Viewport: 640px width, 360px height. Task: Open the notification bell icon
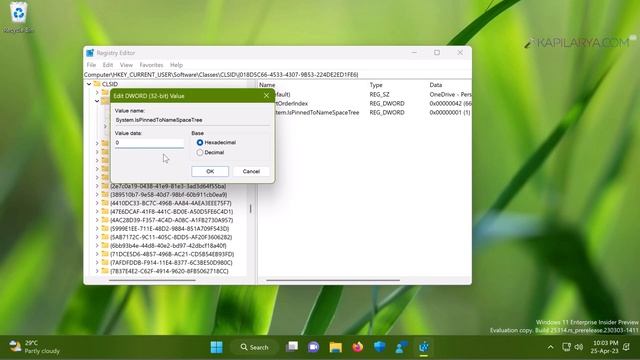(x=627, y=347)
